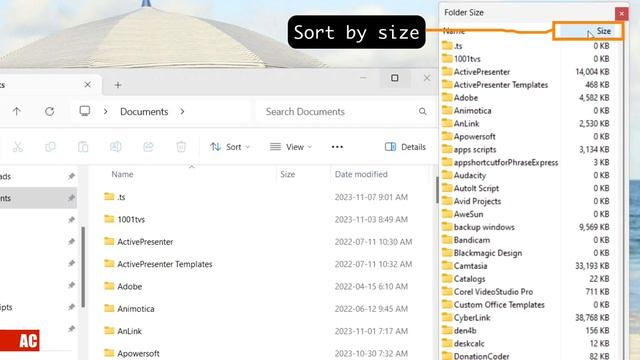The width and height of the screenshot is (640, 360).
Task: Select Catalogs row in Folder Size
Action: click(527, 279)
